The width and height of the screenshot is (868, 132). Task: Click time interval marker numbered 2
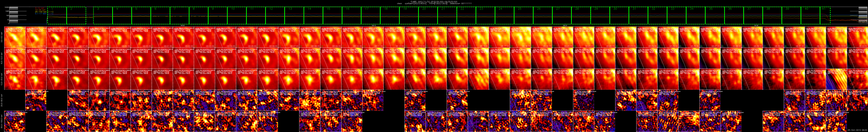point(71,9)
